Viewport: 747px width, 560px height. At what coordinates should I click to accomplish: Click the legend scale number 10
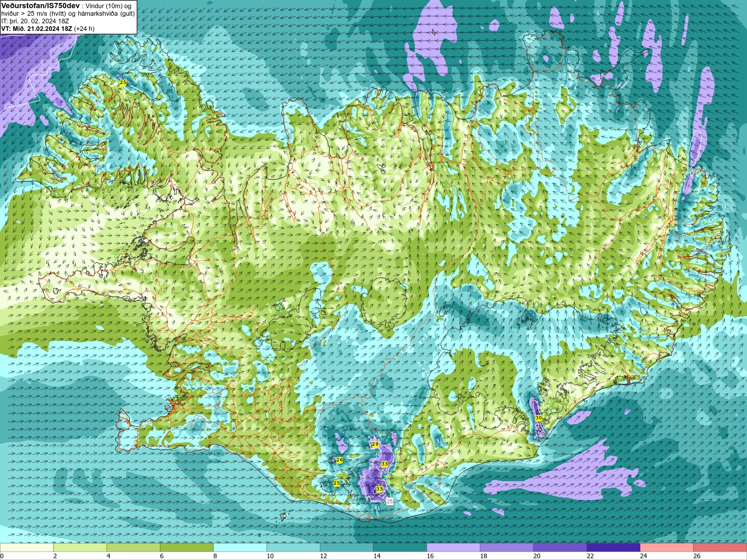coord(270,556)
